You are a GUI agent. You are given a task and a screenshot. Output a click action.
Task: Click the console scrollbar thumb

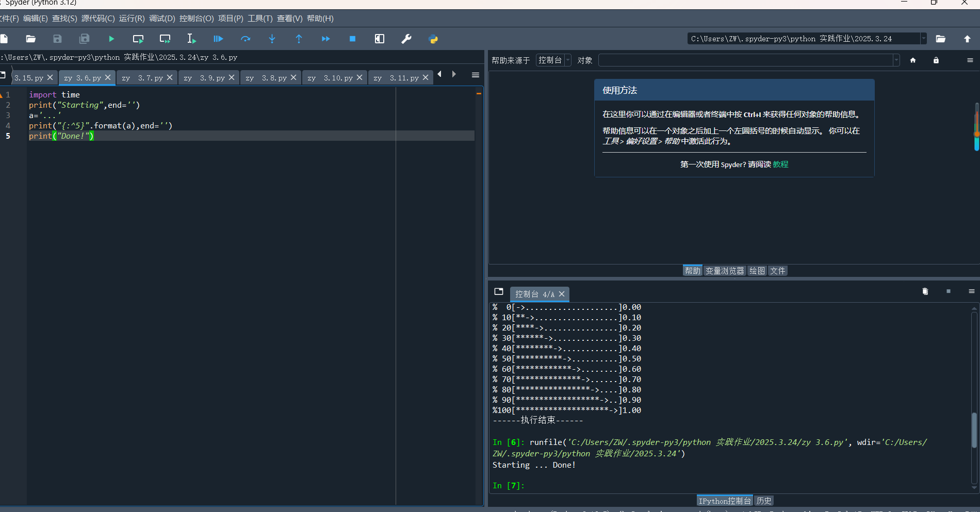pos(974,431)
